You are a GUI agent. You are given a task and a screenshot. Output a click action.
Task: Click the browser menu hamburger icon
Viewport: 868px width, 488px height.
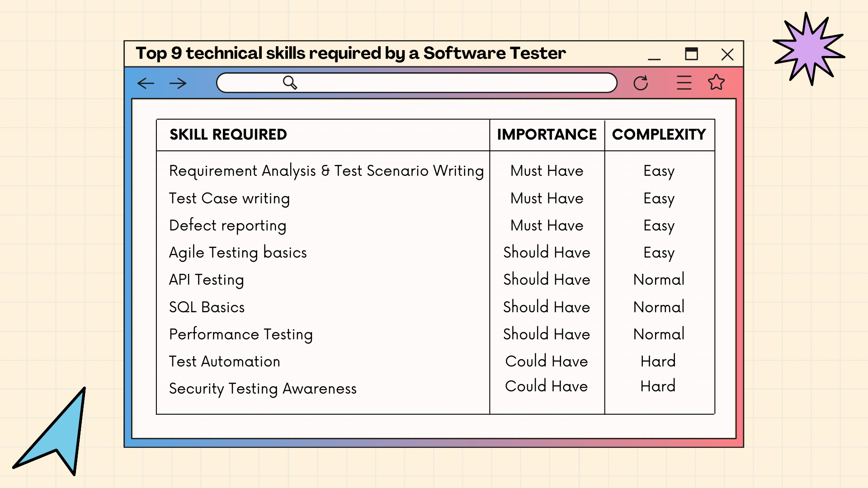[684, 83]
